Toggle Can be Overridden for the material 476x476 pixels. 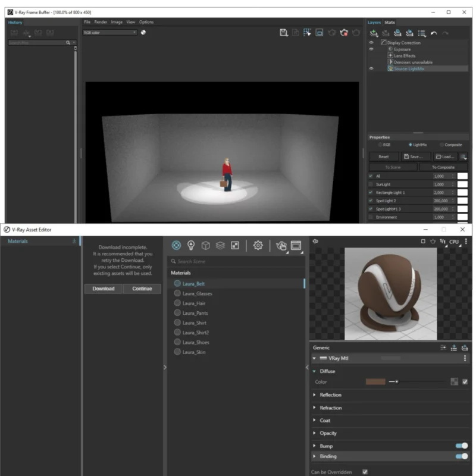pyautogui.click(x=365, y=471)
